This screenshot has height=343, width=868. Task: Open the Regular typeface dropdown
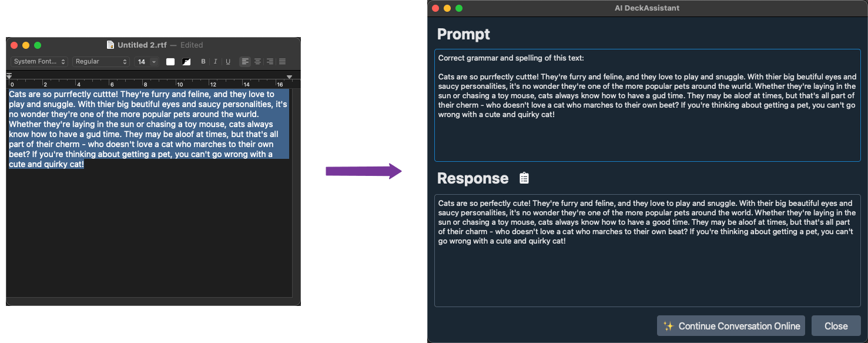pyautogui.click(x=100, y=61)
